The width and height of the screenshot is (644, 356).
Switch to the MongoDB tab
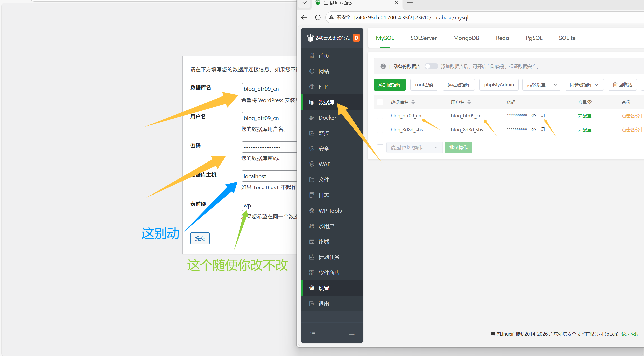pos(466,38)
